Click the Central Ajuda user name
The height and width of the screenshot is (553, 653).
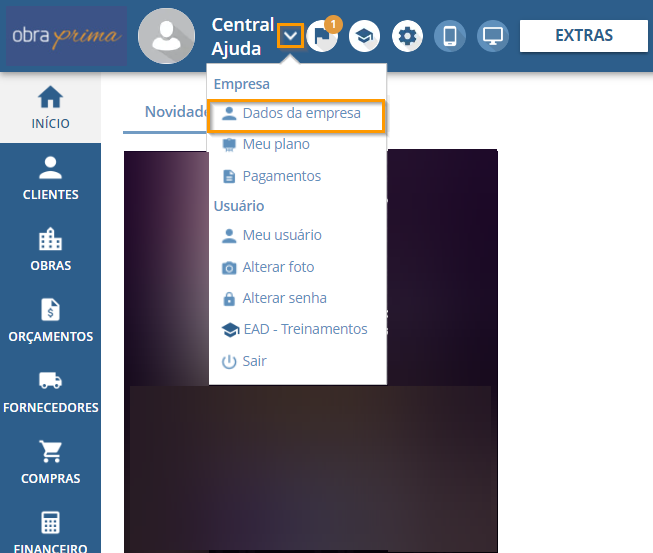(x=242, y=37)
